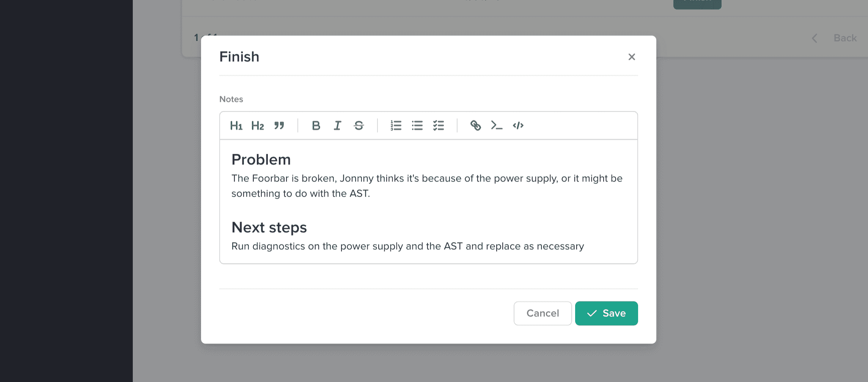Click the Back link behind the dialog
The image size is (868, 382).
pyautogui.click(x=845, y=38)
